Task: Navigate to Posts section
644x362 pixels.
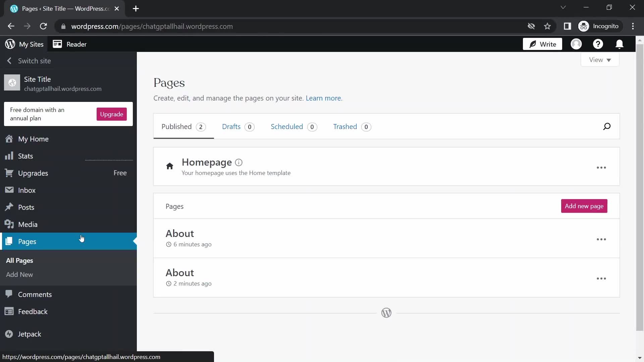Action: tap(26, 207)
